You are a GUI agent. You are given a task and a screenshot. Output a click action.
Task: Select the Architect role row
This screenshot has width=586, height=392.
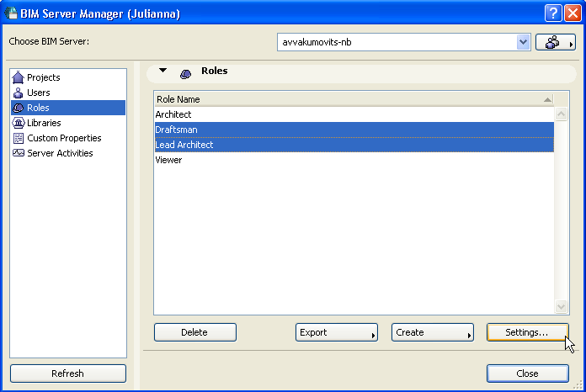354,114
